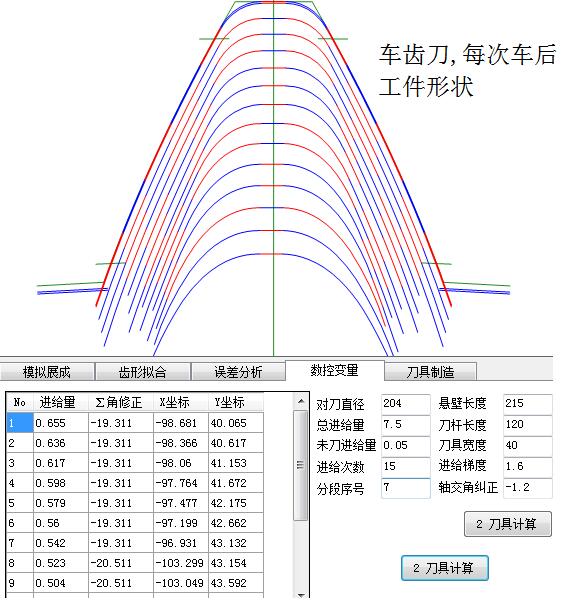Screen dimensions: 579x608
Task: Switch to the 模拟展成 tab
Action: [47, 371]
